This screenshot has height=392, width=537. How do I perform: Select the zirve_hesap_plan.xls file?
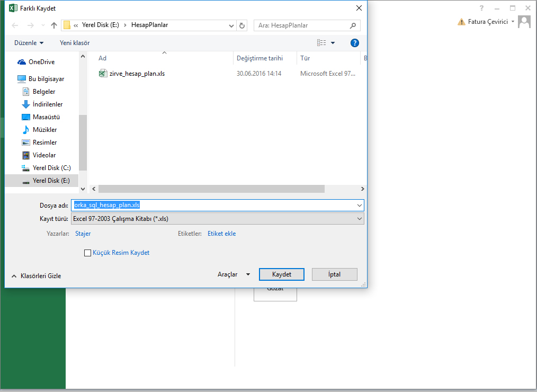tap(137, 74)
